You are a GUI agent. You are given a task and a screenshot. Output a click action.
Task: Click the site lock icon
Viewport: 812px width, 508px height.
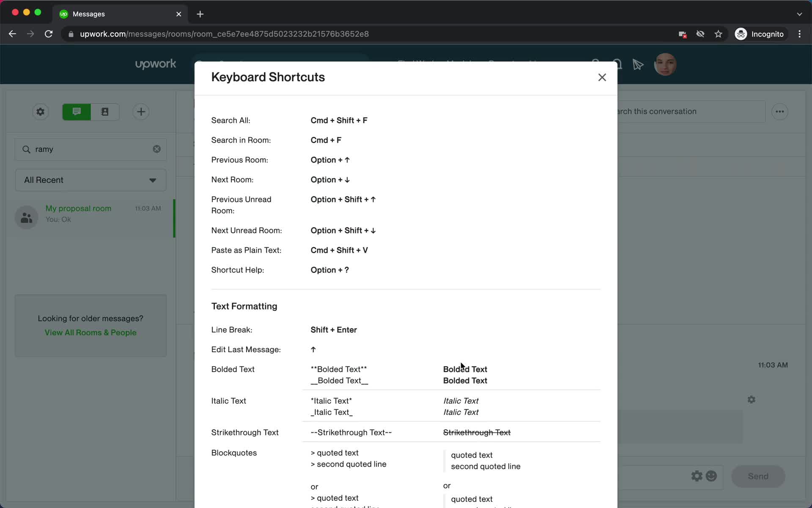[71, 34]
